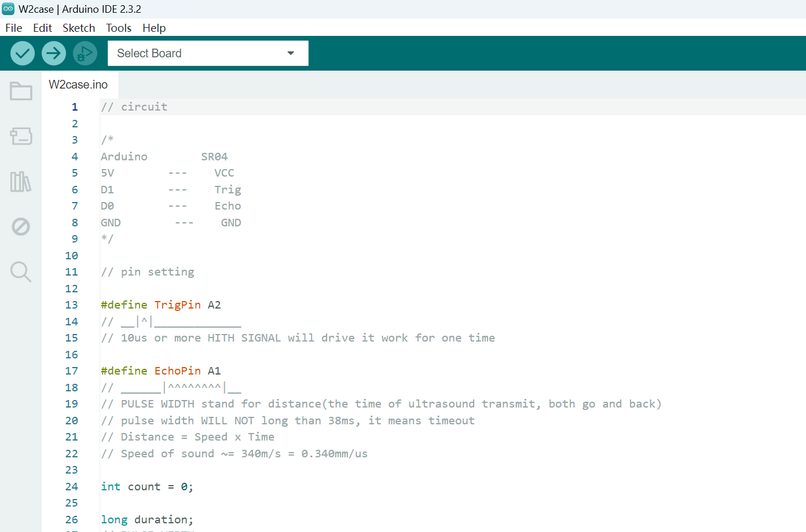Open the Debug sidebar panel
Viewport: 806px width, 532px height.
click(x=21, y=226)
